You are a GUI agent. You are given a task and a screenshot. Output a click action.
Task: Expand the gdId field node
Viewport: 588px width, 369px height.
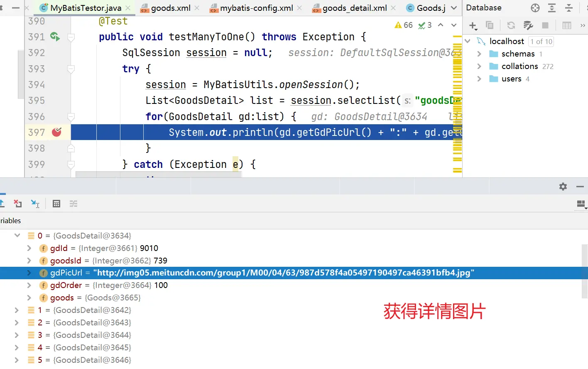(x=29, y=248)
